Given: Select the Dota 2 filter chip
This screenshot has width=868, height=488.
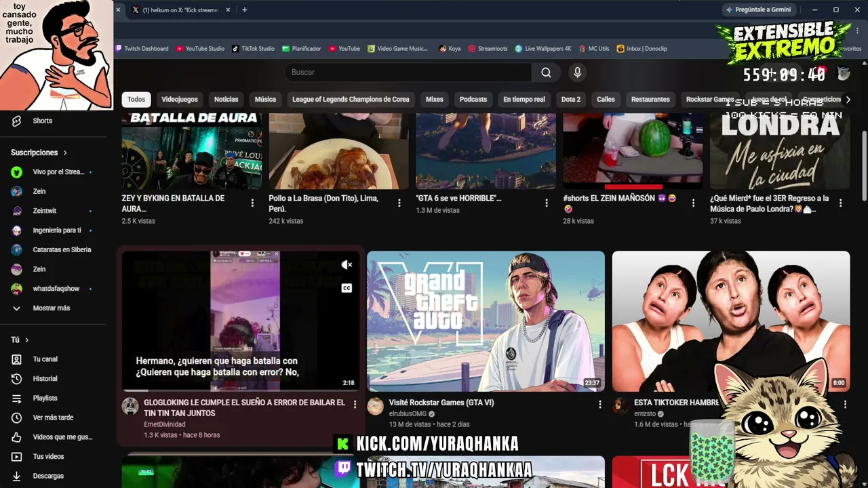Looking at the screenshot, I should tap(571, 100).
